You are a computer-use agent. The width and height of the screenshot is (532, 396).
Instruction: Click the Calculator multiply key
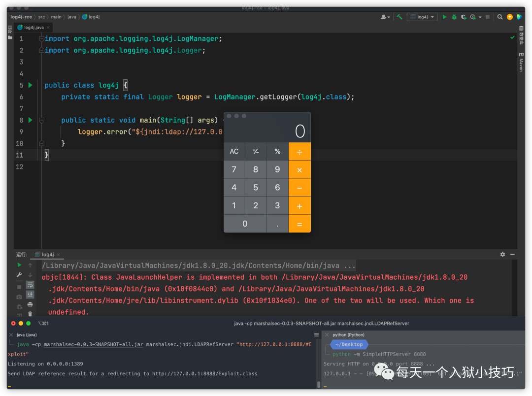(299, 169)
